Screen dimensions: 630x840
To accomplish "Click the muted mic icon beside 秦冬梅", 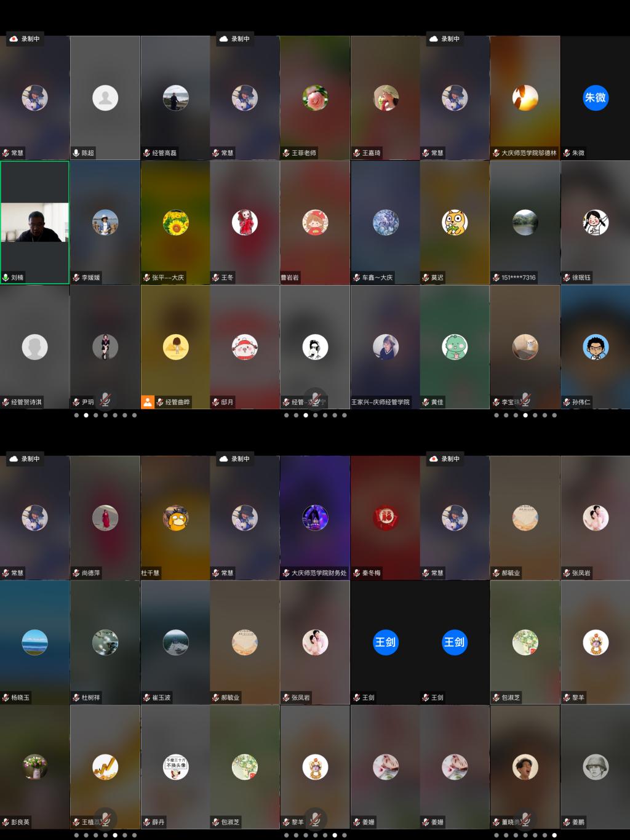I will tap(357, 573).
